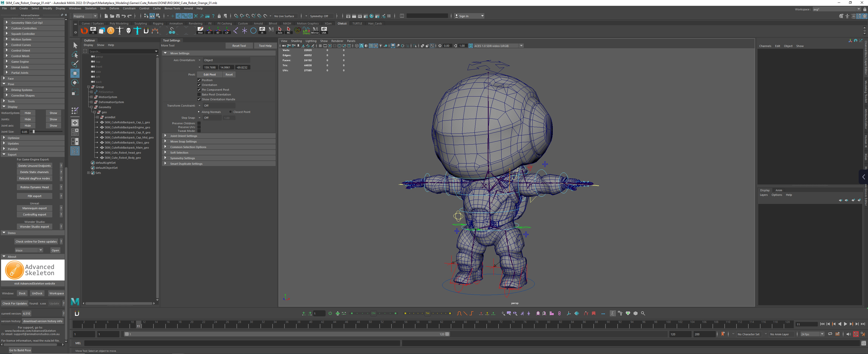Click the Hist shelf button
The image size is (868, 354).
point(200,31)
